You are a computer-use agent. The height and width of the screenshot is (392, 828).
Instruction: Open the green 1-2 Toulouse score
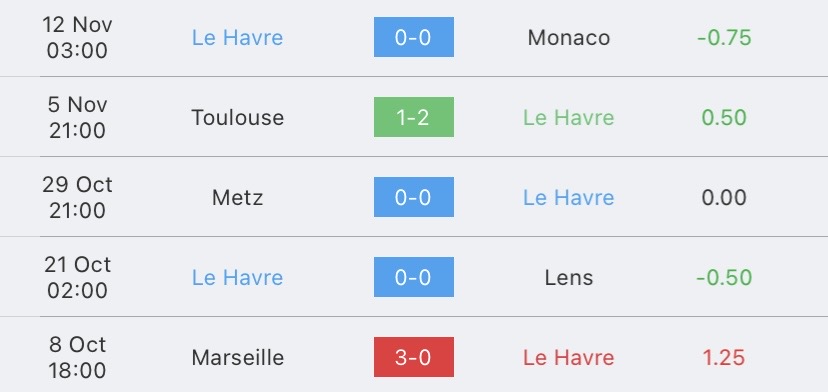click(x=413, y=117)
